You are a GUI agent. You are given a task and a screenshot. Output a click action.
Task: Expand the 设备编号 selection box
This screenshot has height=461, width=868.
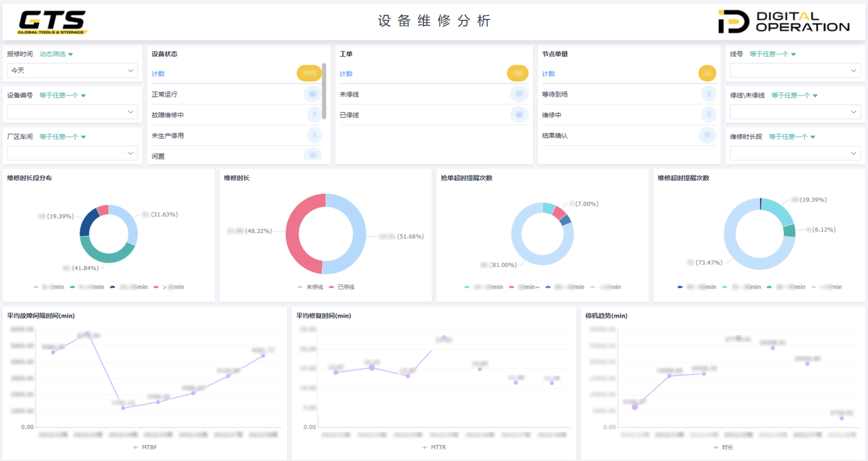pyautogui.click(x=72, y=112)
